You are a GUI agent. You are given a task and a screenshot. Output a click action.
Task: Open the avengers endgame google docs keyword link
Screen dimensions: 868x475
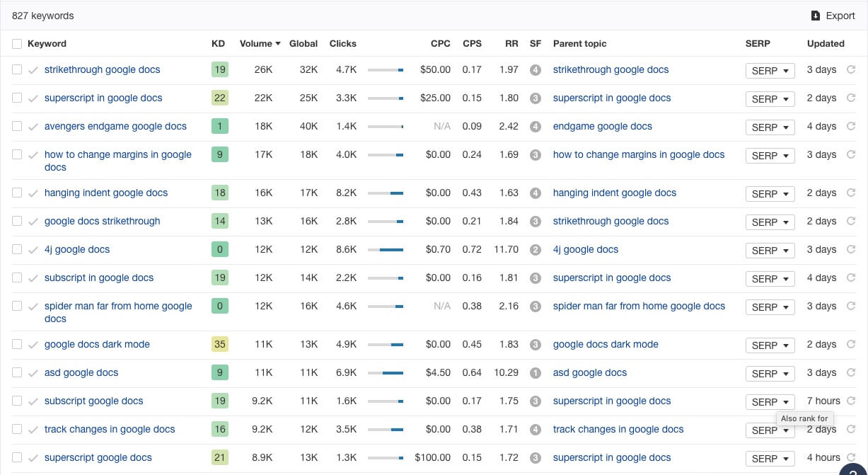point(115,127)
